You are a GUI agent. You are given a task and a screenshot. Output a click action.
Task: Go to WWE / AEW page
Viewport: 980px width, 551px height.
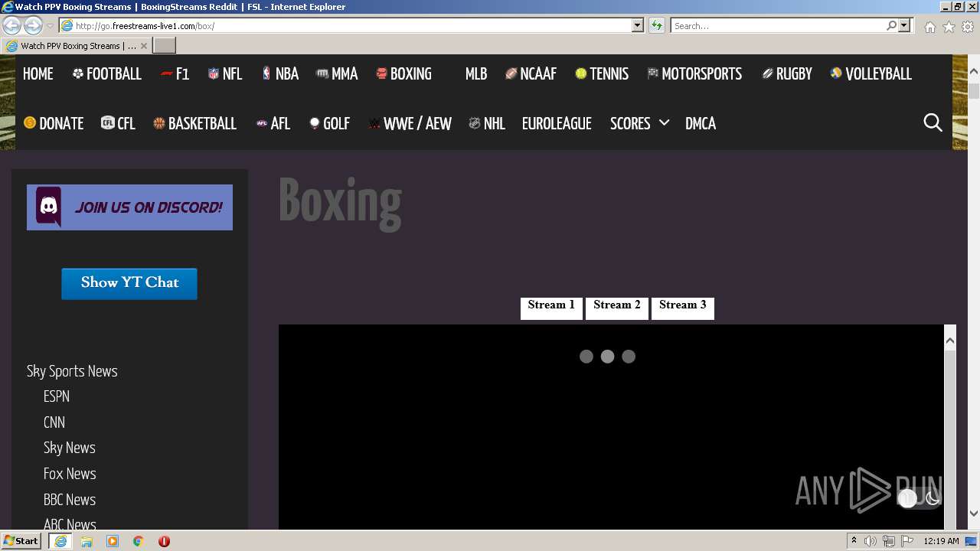[x=410, y=124]
